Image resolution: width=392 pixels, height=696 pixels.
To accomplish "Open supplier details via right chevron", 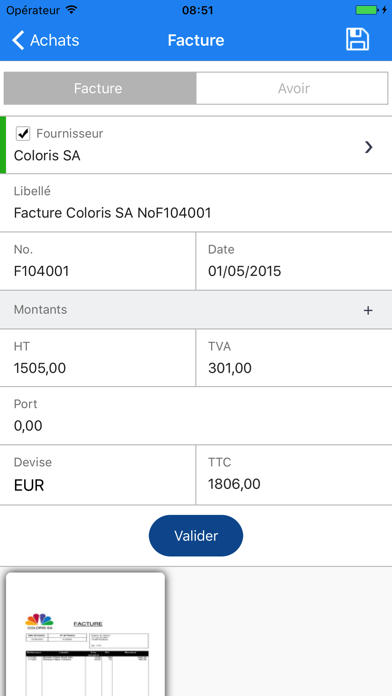I will tap(368, 147).
